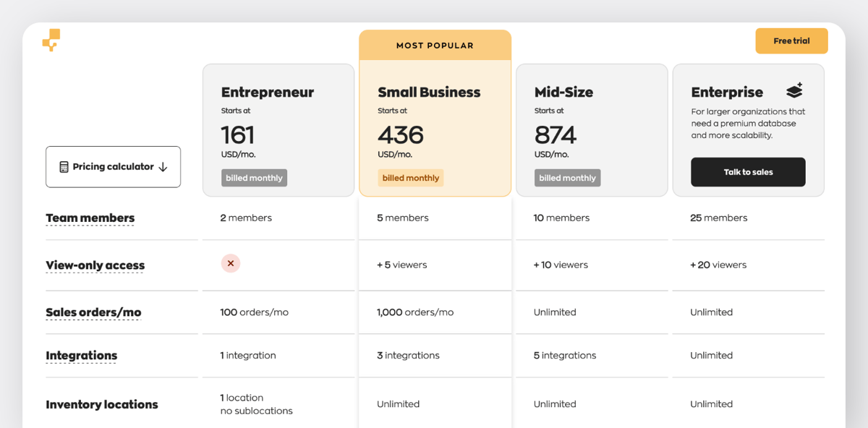Click the Free trial button

click(x=791, y=40)
